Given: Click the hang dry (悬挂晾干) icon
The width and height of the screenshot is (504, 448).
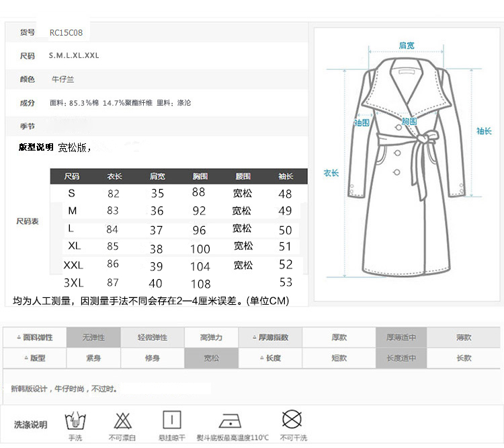Looking at the screenshot, I should 172,420.
